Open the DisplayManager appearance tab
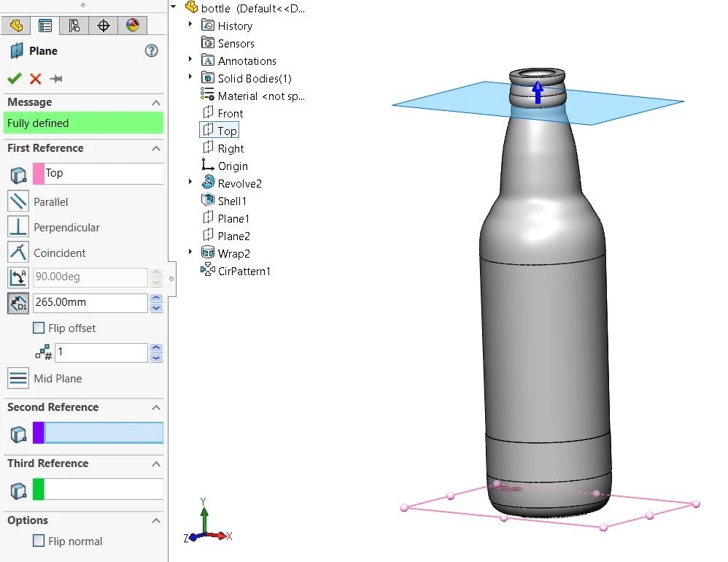 tap(132, 26)
